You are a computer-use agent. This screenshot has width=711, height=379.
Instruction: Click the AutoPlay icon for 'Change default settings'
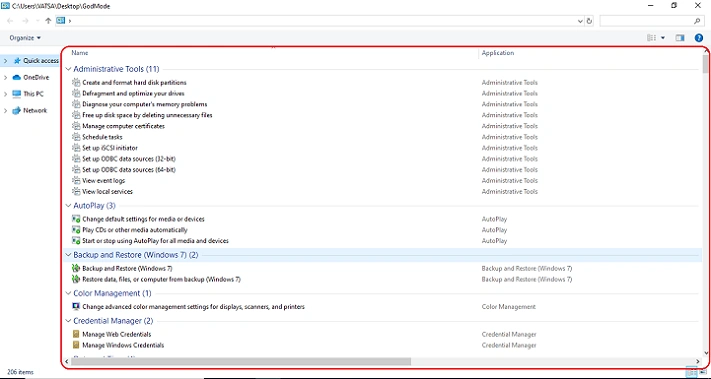click(x=76, y=219)
